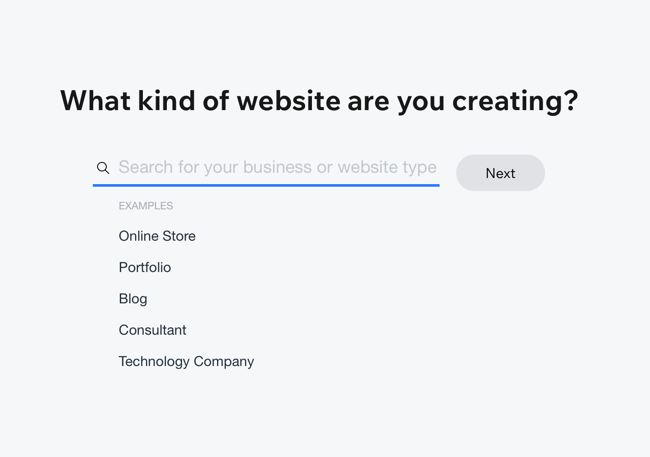
Task: Select Consultant as website type
Action: click(152, 330)
